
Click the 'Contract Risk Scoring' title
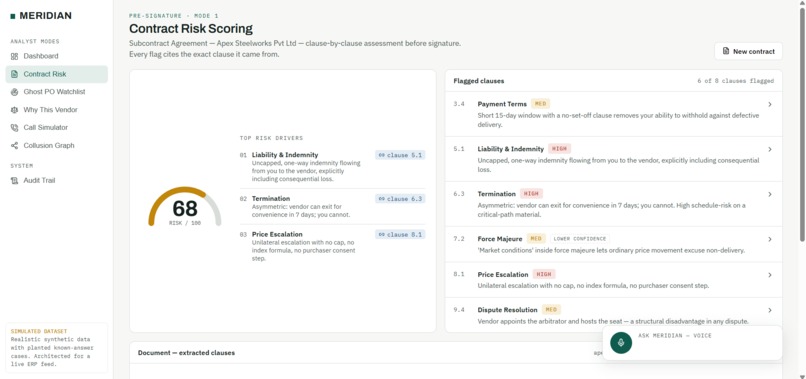(191, 29)
